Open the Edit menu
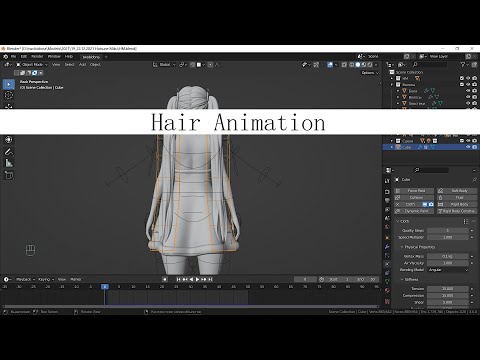The width and height of the screenshot is (480, 360). click(24, 57)
